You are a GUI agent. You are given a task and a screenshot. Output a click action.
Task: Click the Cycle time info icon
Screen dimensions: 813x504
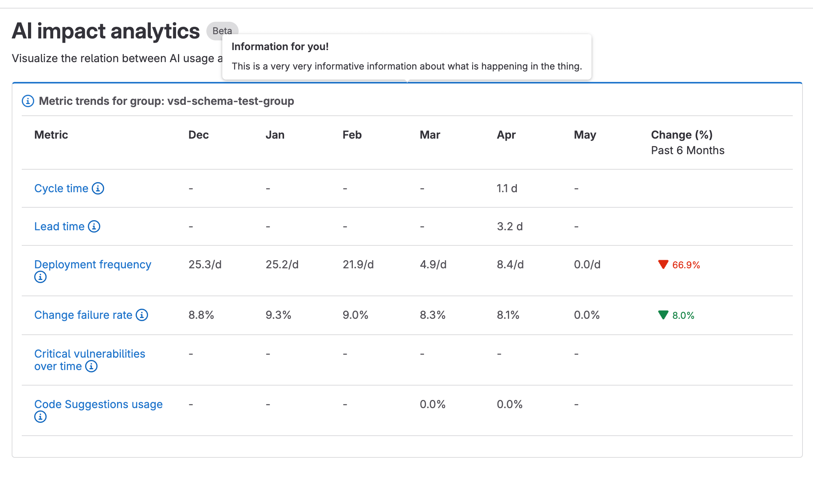pyautogui.click(x=98, y=188)
